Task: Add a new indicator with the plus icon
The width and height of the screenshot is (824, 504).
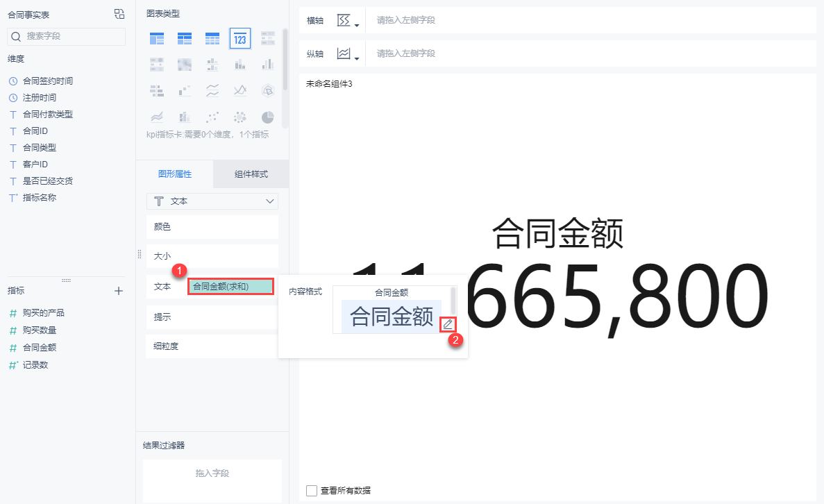Action: tap(119, 291)
